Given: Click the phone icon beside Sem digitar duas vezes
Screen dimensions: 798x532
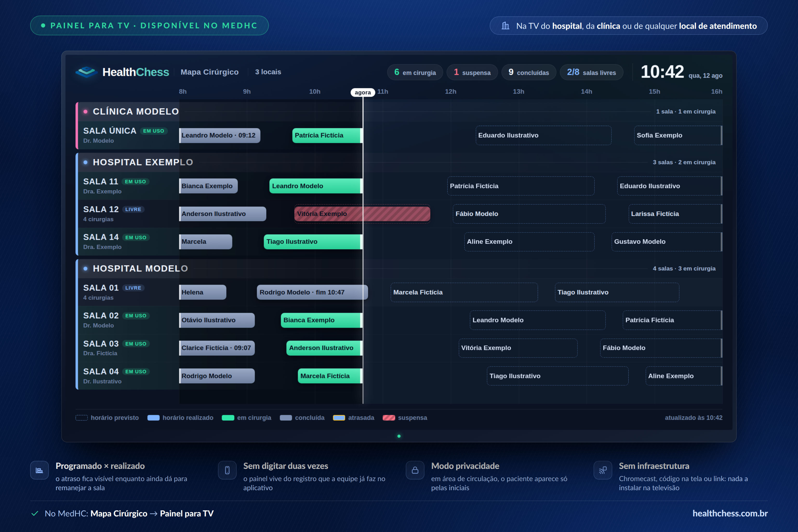Looking at the screenshot, I should coord(227,470).
